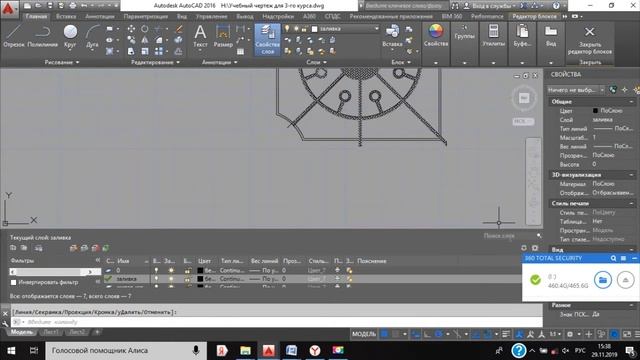Screen dimensions: 640x360
Task: Toggle the lock icon for layer 0
Action: pyautogui.click(x=187, y=270)
